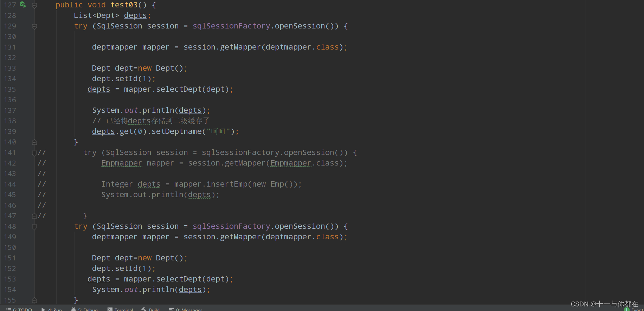Open the 4: Run tool window tab
This screenshot has width=644, height=311.
point(52,309)
